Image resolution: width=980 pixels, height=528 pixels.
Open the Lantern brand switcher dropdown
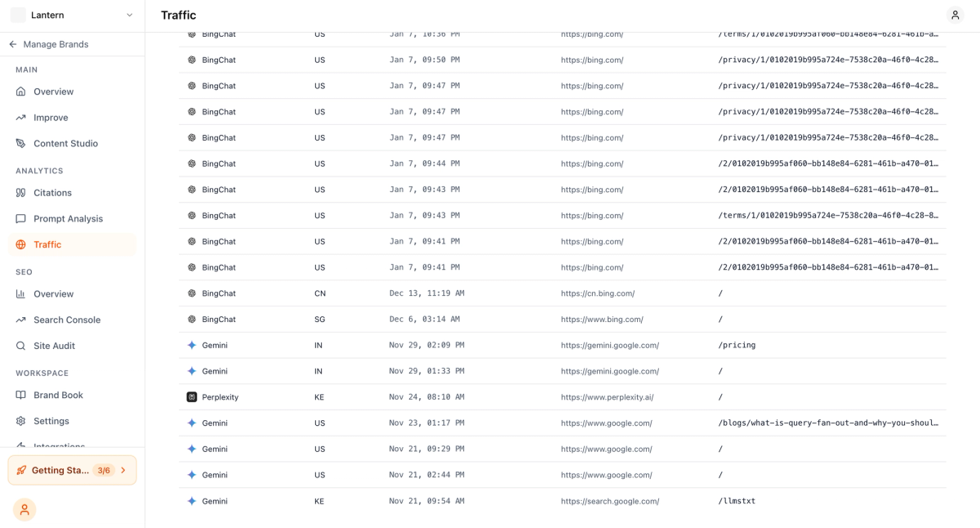[x=72, y=14]
